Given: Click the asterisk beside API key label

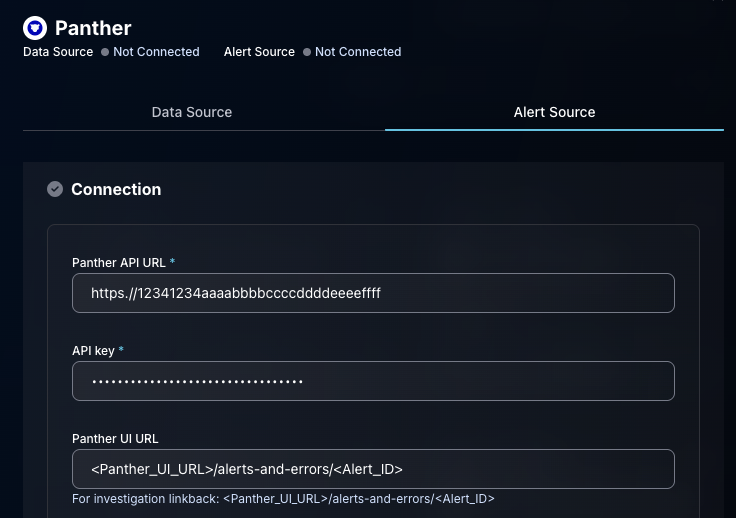Looking at the screenshot, I should coord(121,349).
